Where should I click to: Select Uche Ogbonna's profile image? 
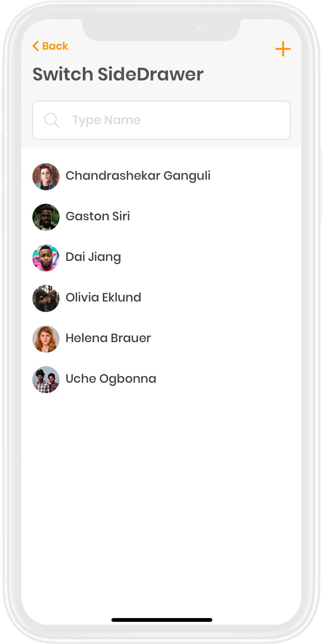coord(46,379)
